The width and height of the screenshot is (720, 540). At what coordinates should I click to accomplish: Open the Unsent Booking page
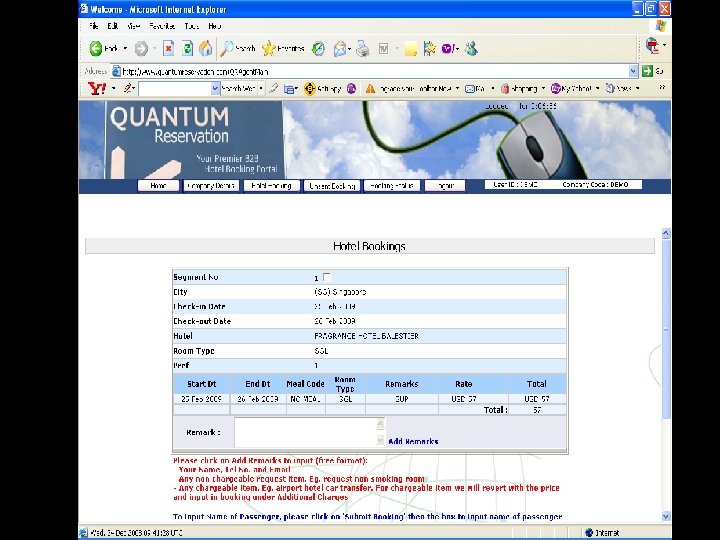[332, 186]
